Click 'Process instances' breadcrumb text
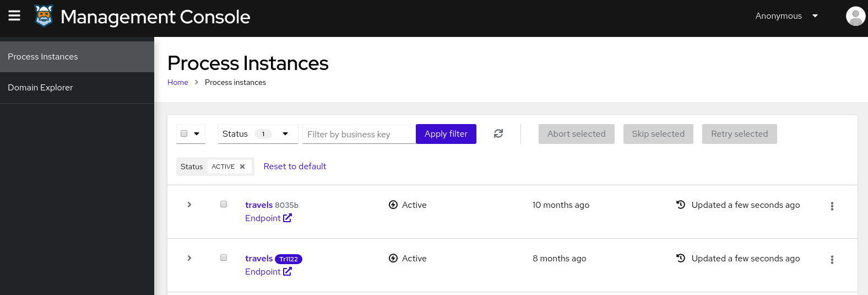Image resolution: width=868 pixels, height=295 pixels. pos(235,82)
